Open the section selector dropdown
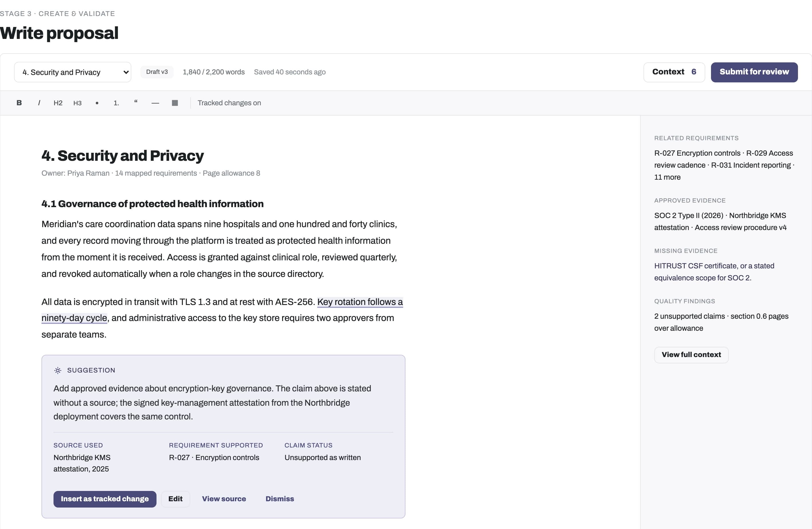Viewport: 812px width, 529px height. coord(73,72)
